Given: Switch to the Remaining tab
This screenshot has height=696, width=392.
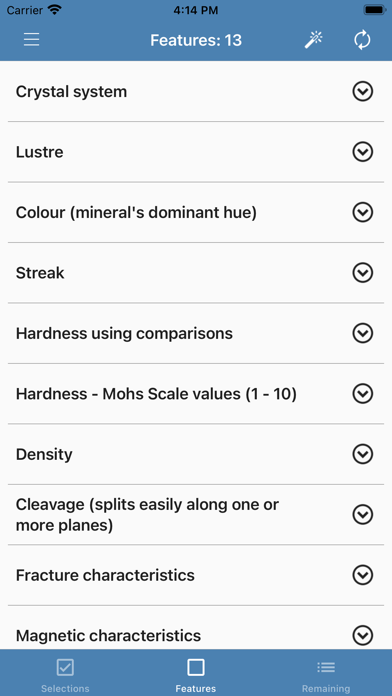Looking at the screenshot, I should click(326, 673).
